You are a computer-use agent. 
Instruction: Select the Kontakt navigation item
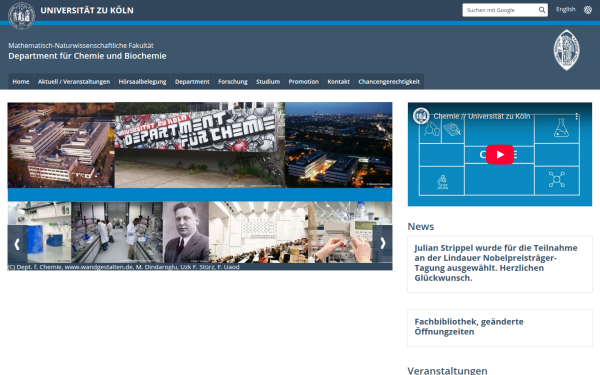point(338,82)
